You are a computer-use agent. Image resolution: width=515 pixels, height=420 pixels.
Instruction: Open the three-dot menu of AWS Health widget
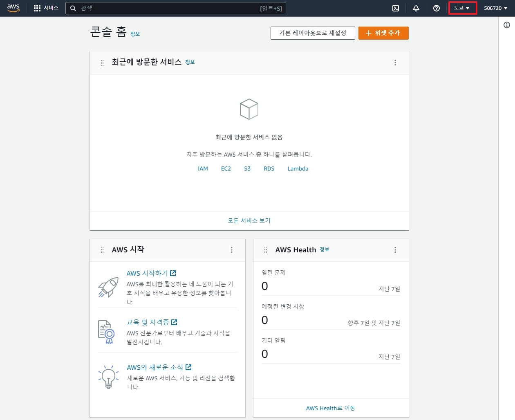pyautogui.click(x=395, y=250)
